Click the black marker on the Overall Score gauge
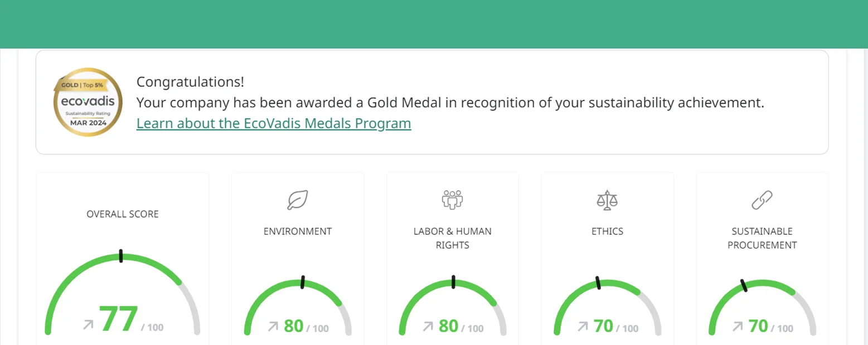The width and height of the screenshot is (868, 345). point(121,256)
